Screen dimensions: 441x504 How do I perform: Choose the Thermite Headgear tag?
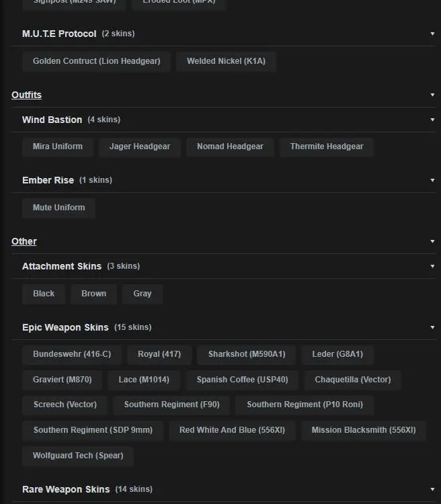click(x=327, y=146)
